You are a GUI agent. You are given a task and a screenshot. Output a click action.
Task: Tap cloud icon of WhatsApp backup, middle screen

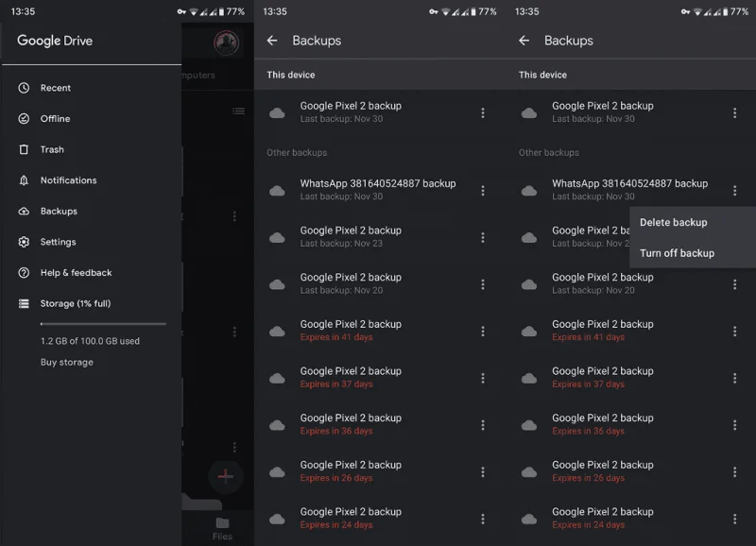tap(277, 191)
